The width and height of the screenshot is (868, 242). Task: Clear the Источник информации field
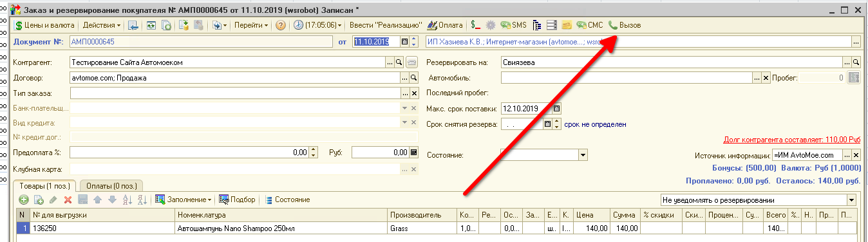pyautogui.click(x=856, y=155)
